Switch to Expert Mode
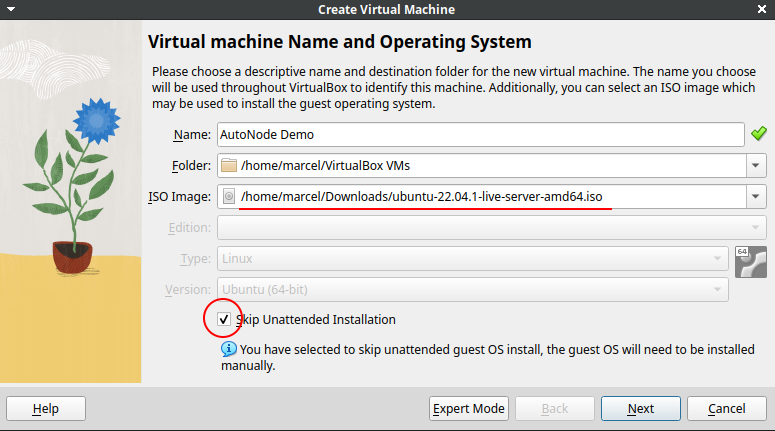The width and height of the screenshot is (775, 431). click(x=469, y=409)
